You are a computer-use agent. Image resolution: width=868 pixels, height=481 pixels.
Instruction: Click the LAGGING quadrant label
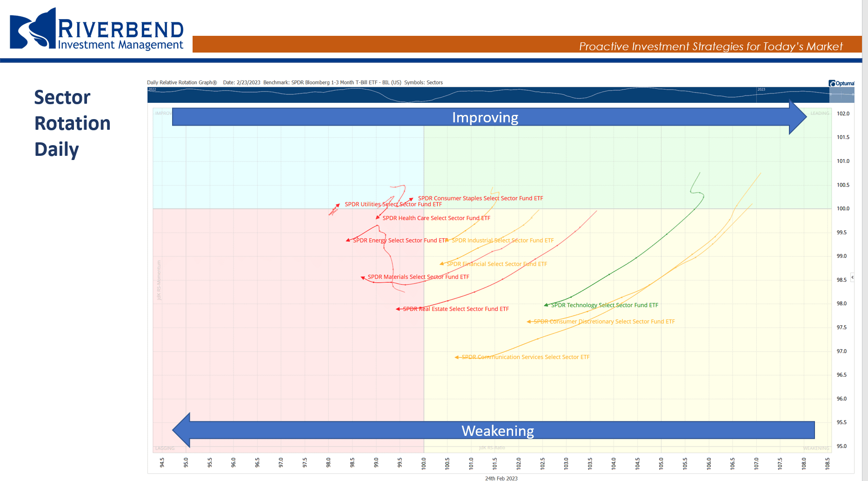tap(165, 448)
